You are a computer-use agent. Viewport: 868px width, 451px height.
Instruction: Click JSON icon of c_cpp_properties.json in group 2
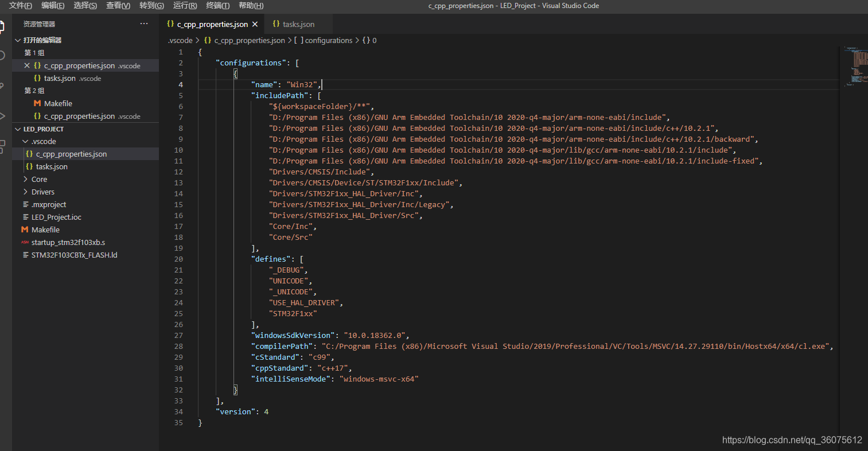[37, 116]
